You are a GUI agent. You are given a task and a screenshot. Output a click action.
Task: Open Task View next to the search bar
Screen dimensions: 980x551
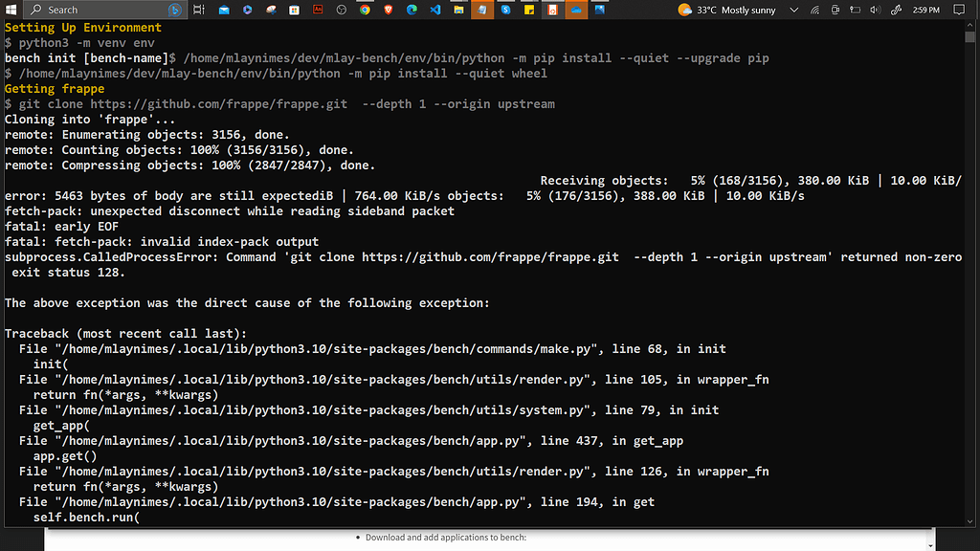pyautogui.click(x=198, y=9)
